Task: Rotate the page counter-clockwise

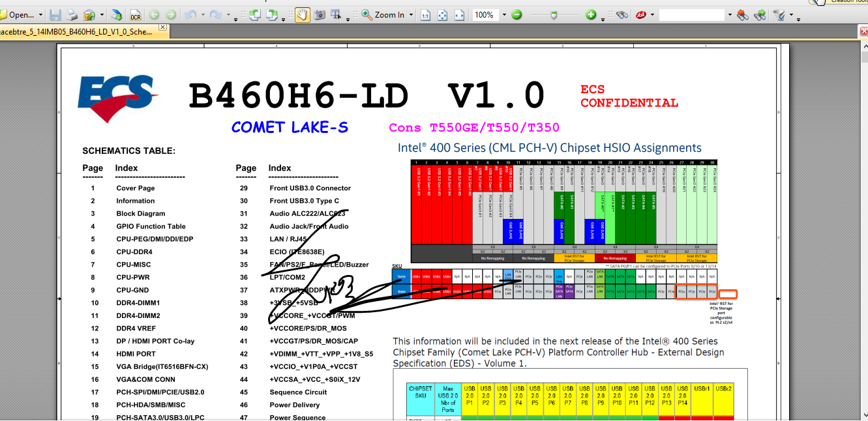Action: click(x=255, y=15)
